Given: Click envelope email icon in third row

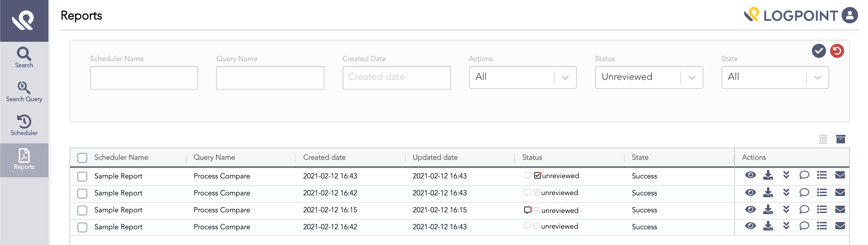Looking at the screenshot, I should tap(840, 209).
